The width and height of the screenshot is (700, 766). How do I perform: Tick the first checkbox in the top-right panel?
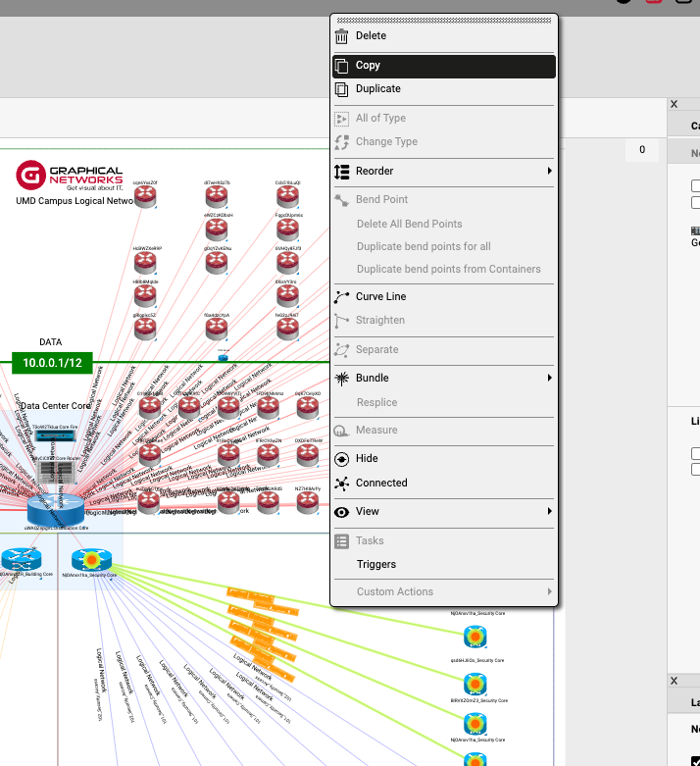pos(696,185)
